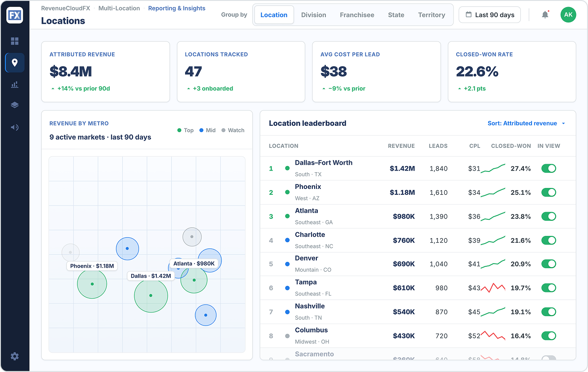Screen dimensions: 588x372
Task: Click the Leads column header
Action: pos(438,146)
